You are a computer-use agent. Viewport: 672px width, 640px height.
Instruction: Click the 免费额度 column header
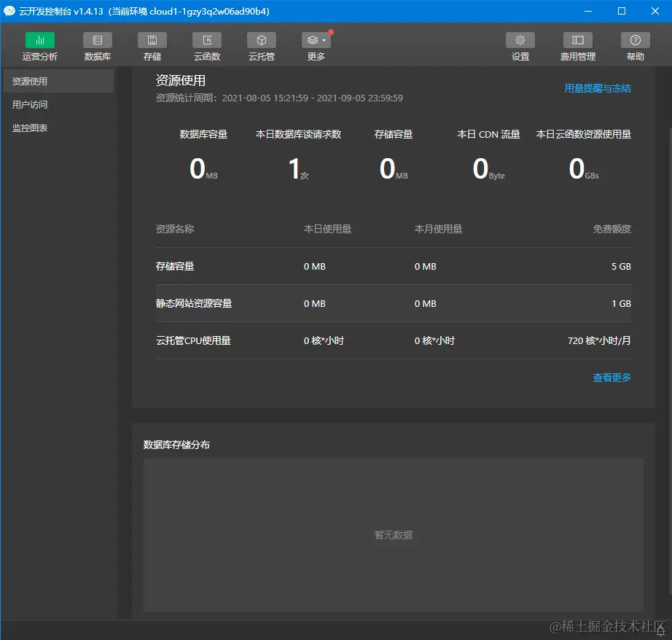[x=612, y=229]
